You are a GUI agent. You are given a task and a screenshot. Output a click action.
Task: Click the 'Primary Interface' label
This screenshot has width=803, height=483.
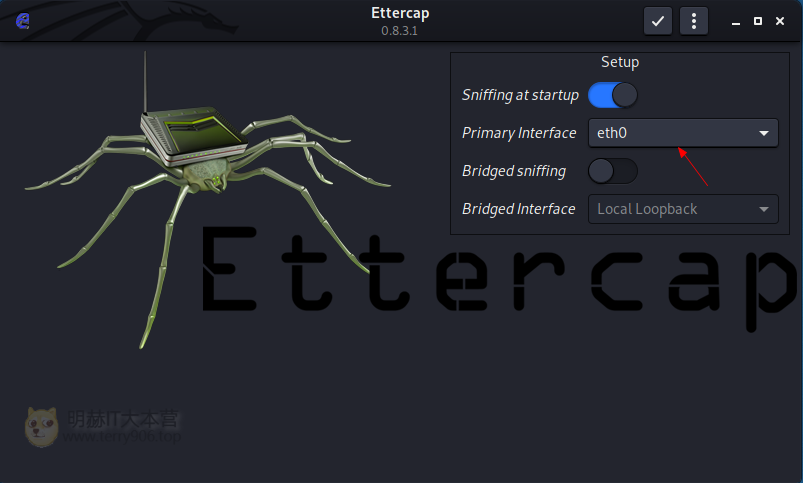pyautogui.click(x=519, y=133)
